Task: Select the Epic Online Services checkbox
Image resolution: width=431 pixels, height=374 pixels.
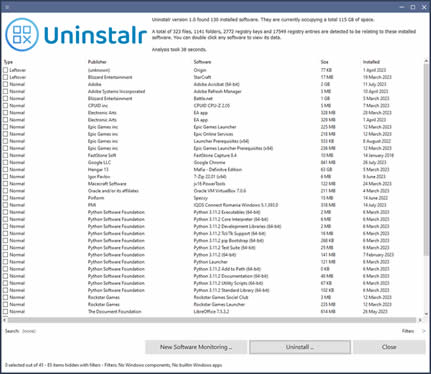Action: (6, 134)
